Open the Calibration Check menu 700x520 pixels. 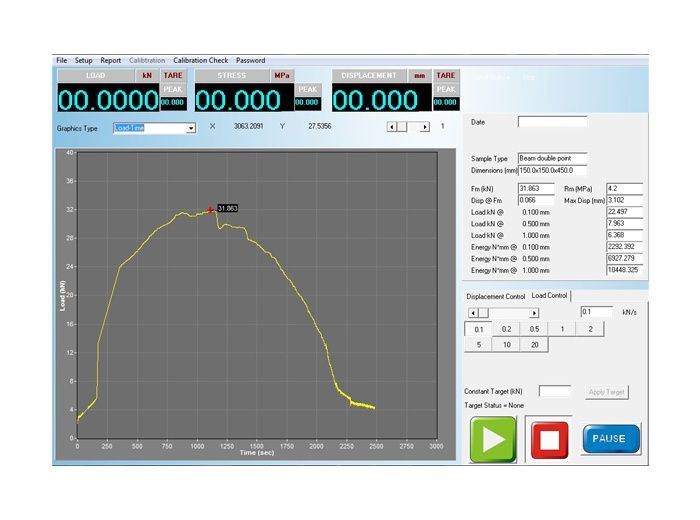(200, 60)
